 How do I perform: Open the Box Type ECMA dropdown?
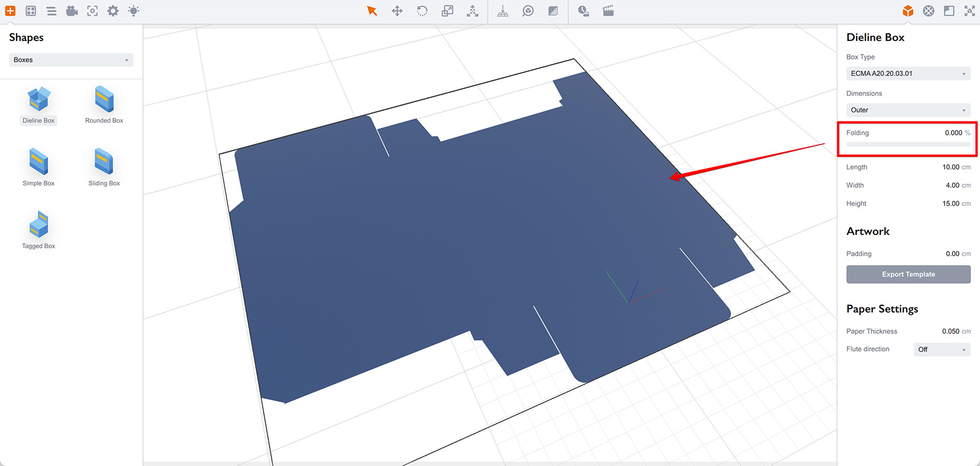908,74
